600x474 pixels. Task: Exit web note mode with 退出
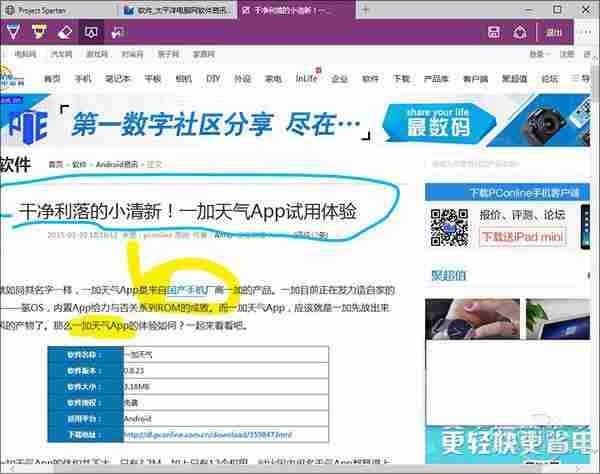pos(553,32)
